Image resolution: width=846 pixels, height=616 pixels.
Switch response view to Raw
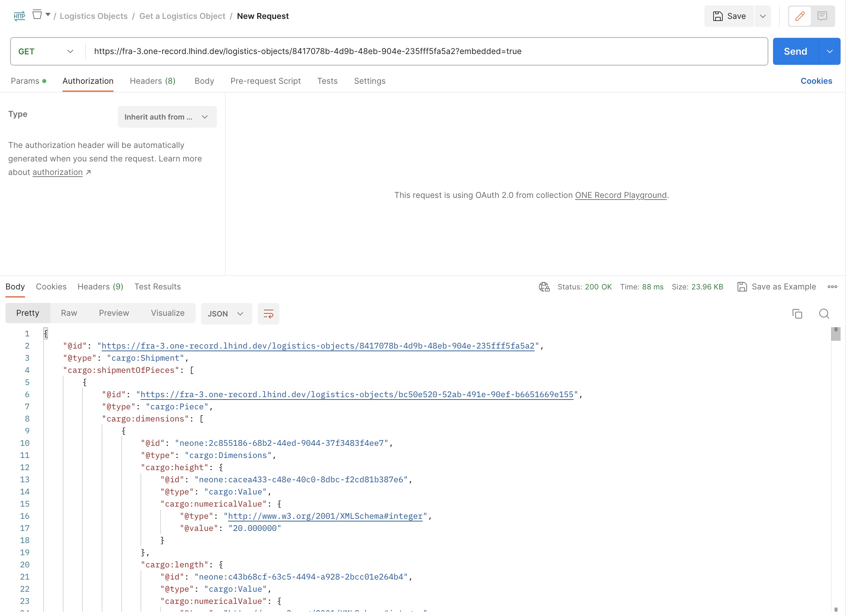click(69, 313)
